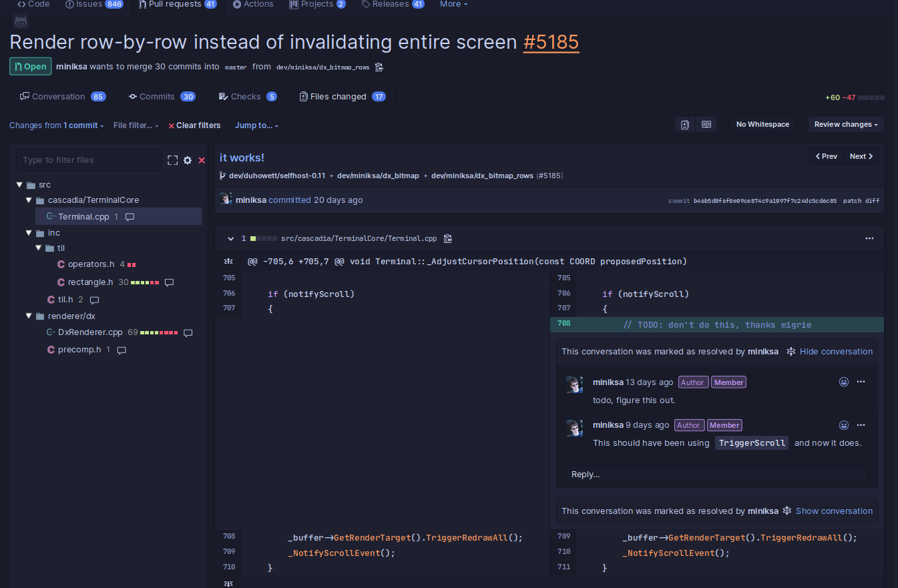This screenshot has height=588, width=898.
Task: Click the Reply field in conversation
Action: click(x=717, y=475)
